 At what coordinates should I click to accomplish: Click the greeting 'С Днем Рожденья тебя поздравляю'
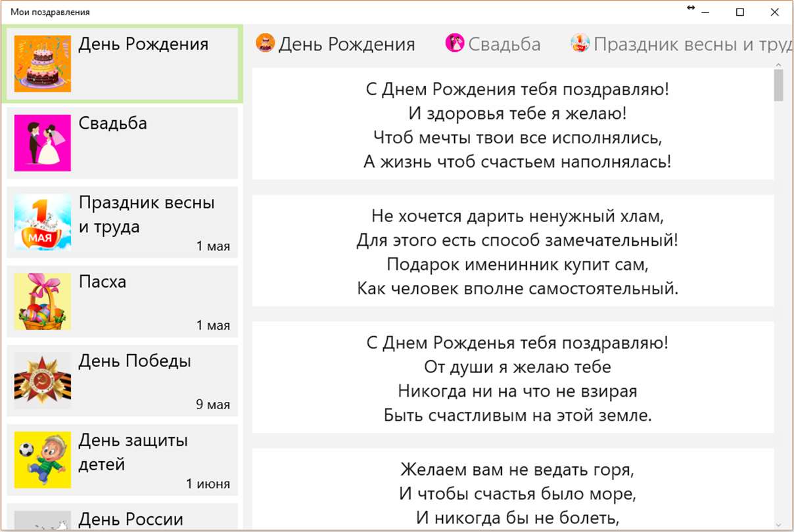(x=513, y=378)
